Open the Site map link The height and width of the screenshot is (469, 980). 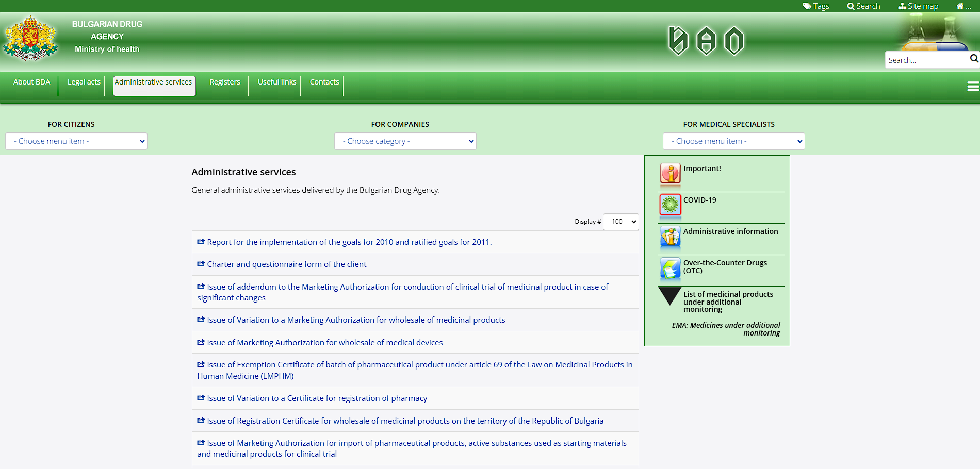(x=918, y=6)
